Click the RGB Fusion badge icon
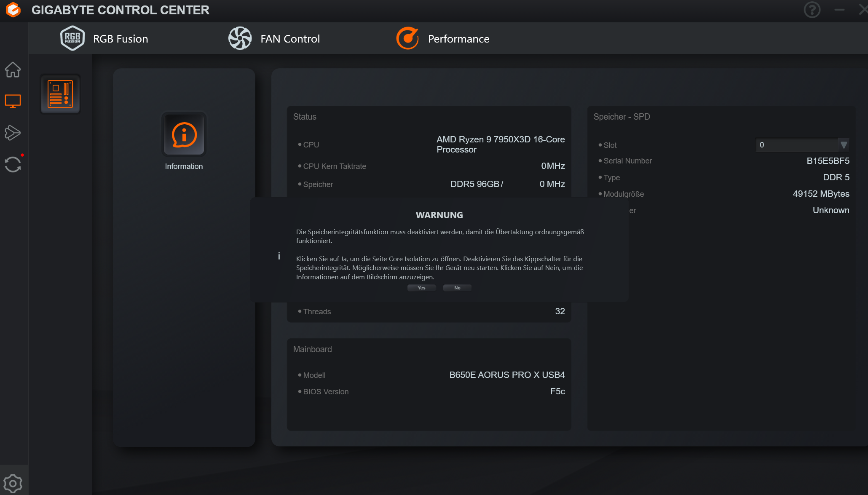The image size is (868, 495). [72, 38]
